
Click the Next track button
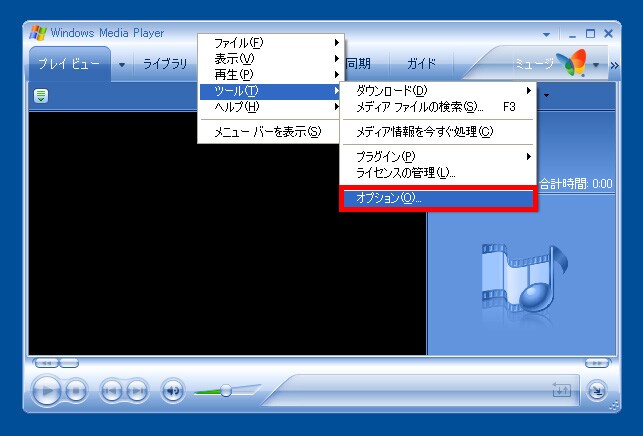(x=137, y=390)
